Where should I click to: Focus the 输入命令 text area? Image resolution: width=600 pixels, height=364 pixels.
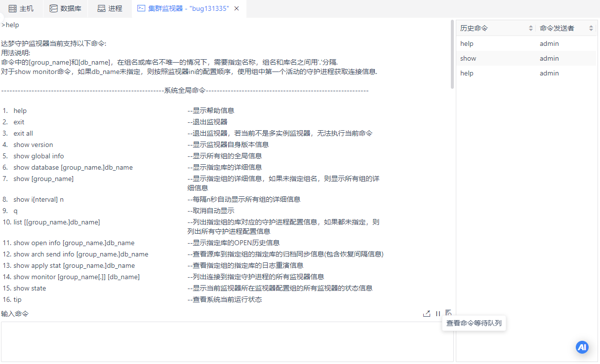tap(227, 341)
